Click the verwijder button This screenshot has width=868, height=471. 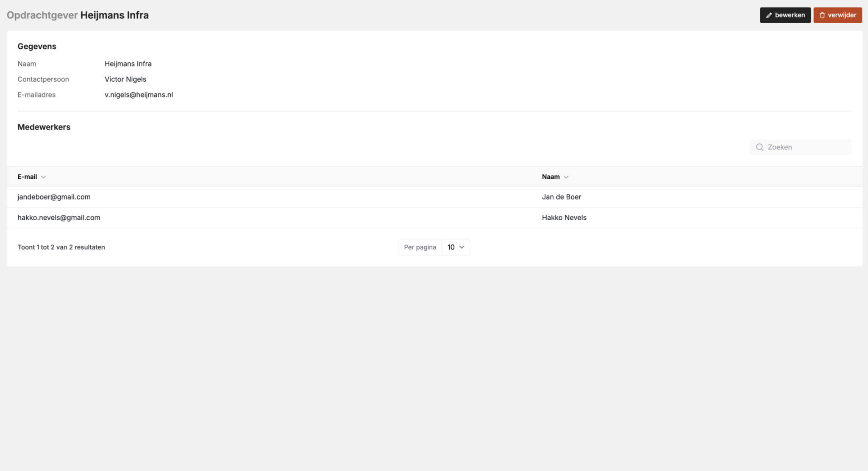click(837, 15)
